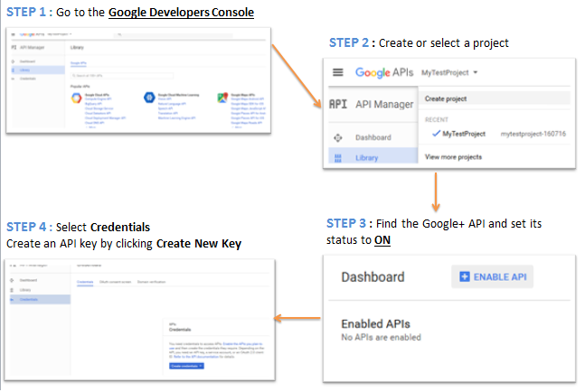
Task: Switch to the OAuth consent screen tab
Action: click(x=114, y=282)
